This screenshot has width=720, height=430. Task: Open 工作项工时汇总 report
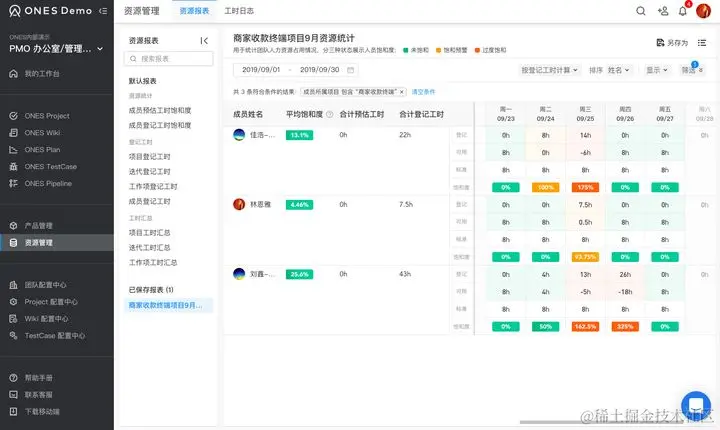153,263
